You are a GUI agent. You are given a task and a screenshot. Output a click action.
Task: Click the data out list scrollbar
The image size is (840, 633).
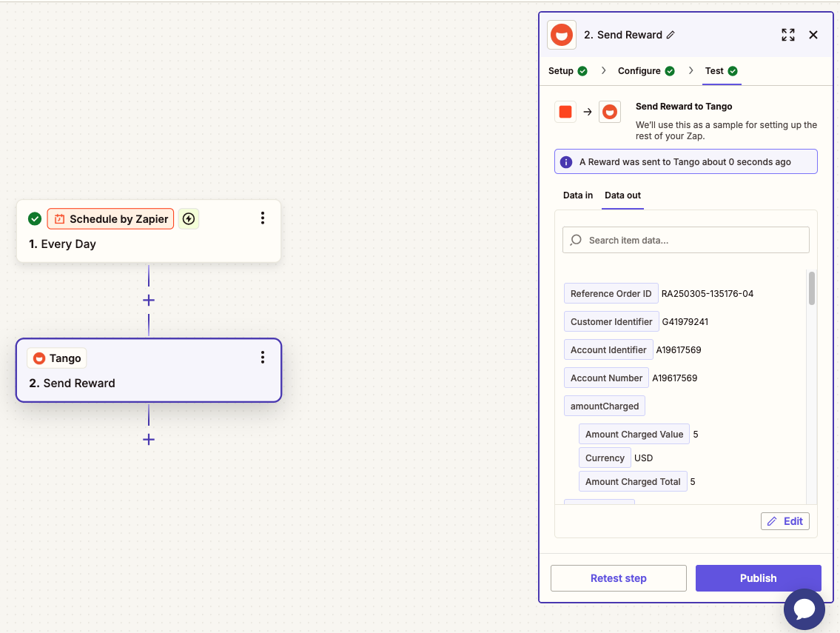pos(812,288)
